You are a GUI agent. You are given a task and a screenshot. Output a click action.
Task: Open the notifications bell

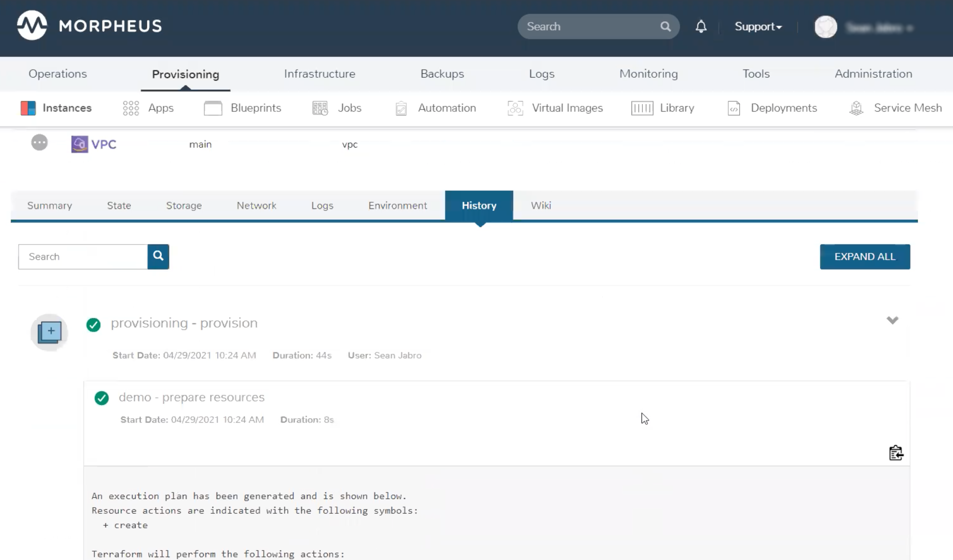(701, 26)
